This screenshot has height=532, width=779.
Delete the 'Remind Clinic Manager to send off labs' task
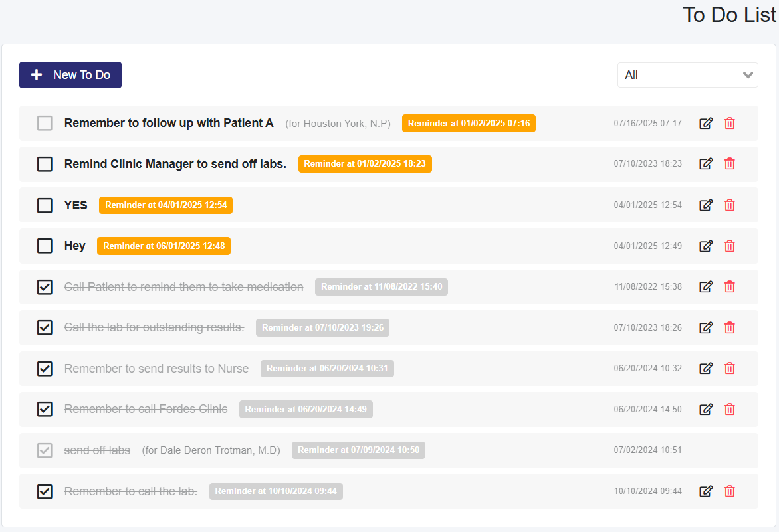729,164
